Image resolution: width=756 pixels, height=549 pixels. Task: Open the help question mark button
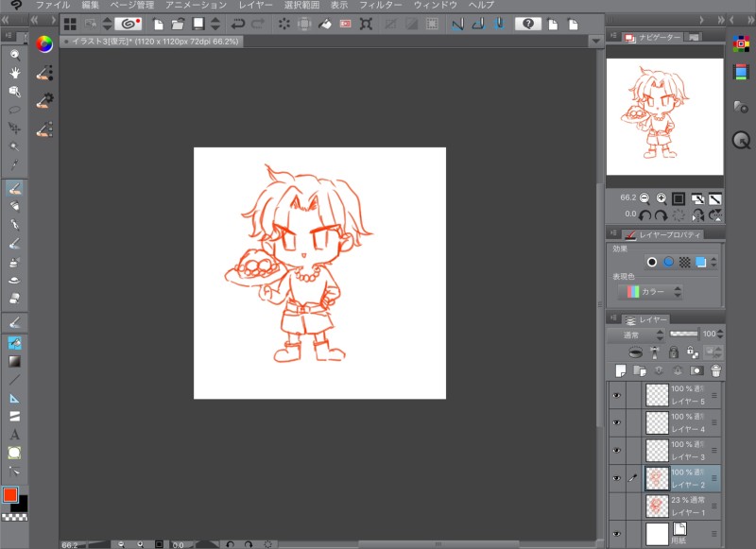(x=528, y=24)
